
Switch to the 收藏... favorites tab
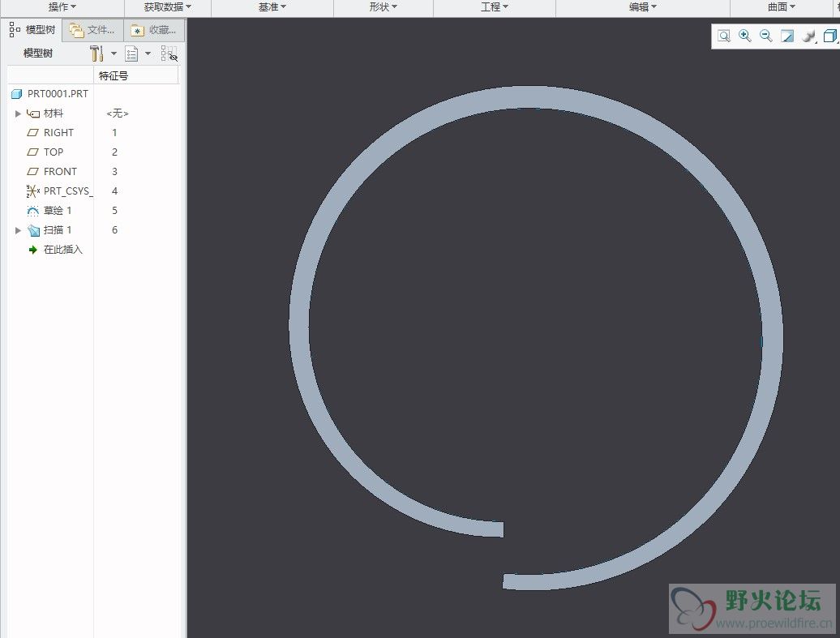tap(154, 31)
